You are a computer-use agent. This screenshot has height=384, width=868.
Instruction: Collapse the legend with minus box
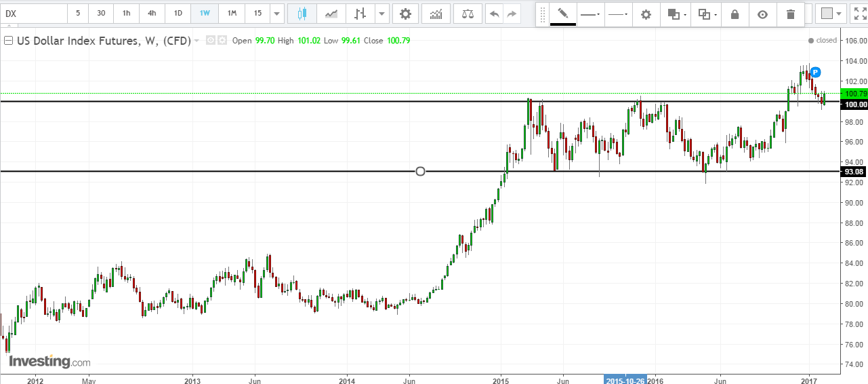tap(8, 41)
